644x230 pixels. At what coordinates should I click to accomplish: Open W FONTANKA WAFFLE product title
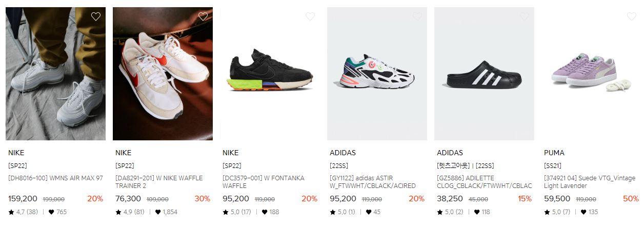pyautogui.click(x=264, y=182)
